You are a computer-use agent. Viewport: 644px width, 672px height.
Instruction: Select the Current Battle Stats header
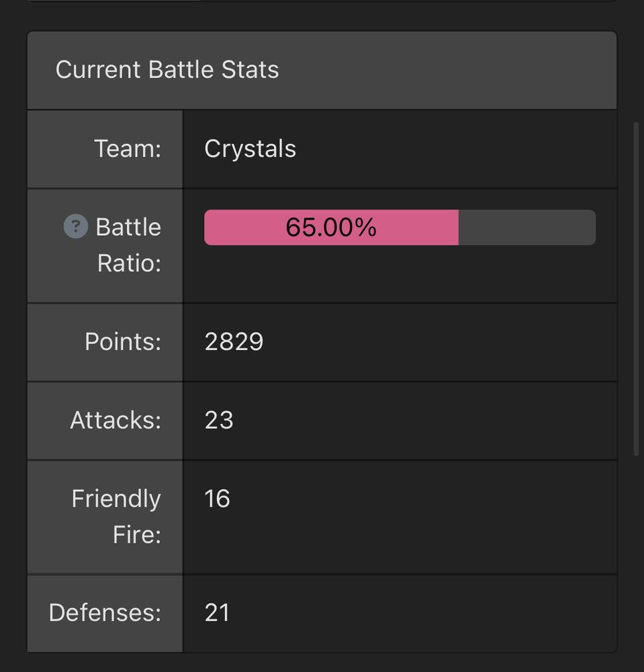(322, 70)
